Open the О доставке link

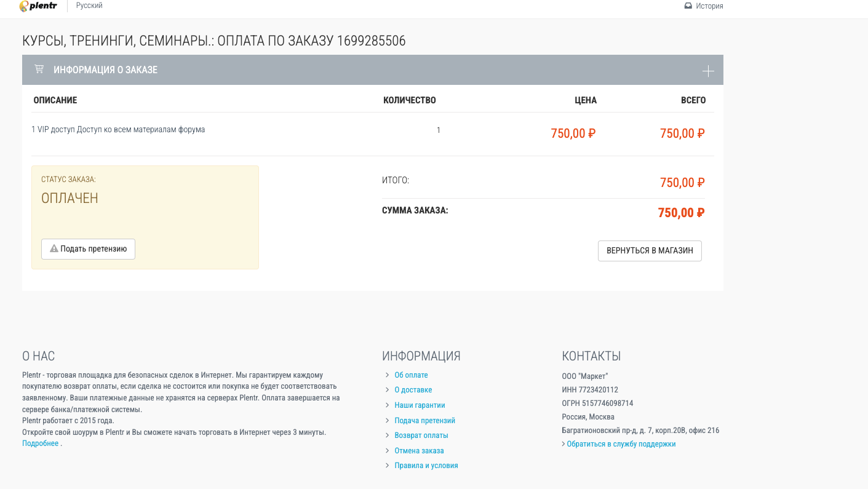(x=413, y=390)
